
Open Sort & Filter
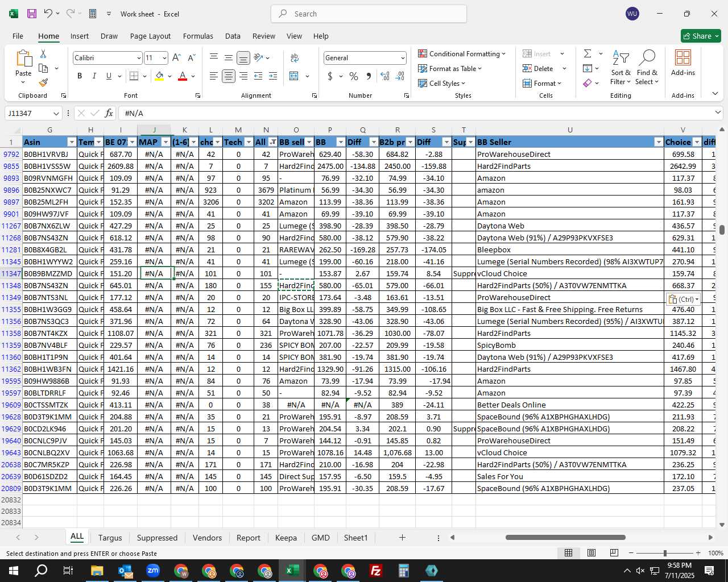pos(621,67)
